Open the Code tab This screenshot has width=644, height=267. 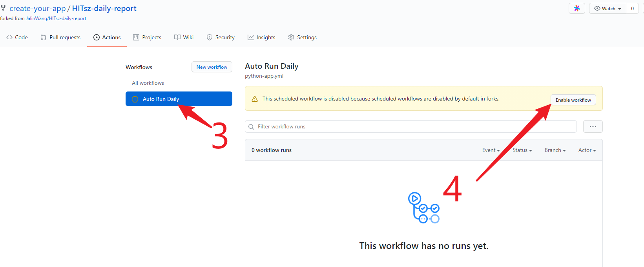pos(17,37)
